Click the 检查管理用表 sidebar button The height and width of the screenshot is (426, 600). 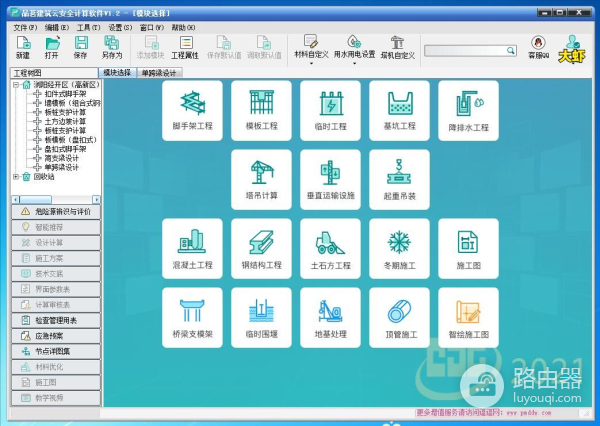point(55,320)
